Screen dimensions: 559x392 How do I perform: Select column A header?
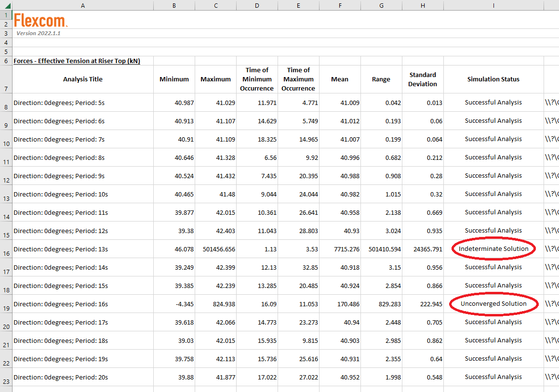(x=83, y=5)
